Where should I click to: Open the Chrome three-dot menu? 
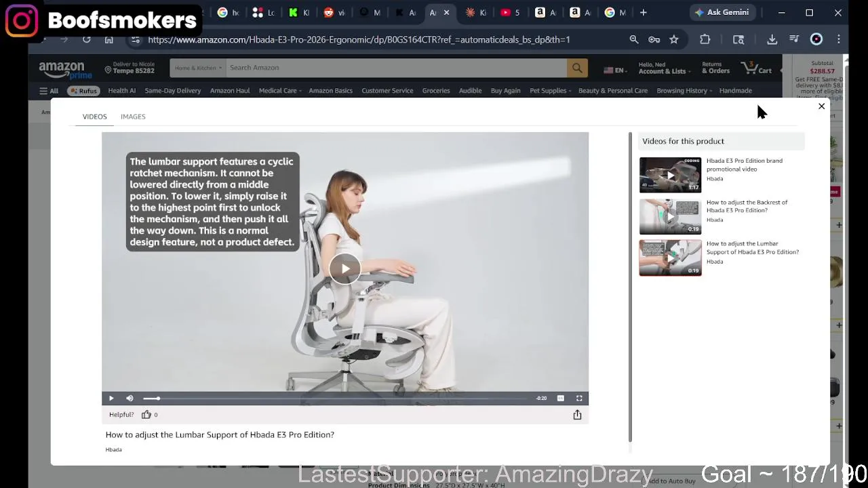click(839, 40)
